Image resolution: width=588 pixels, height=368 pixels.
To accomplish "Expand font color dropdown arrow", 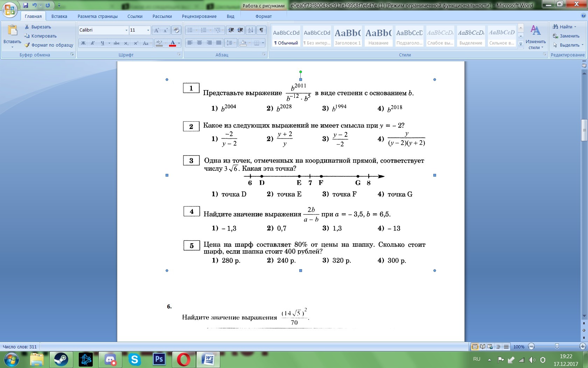I will coord(179,43).
